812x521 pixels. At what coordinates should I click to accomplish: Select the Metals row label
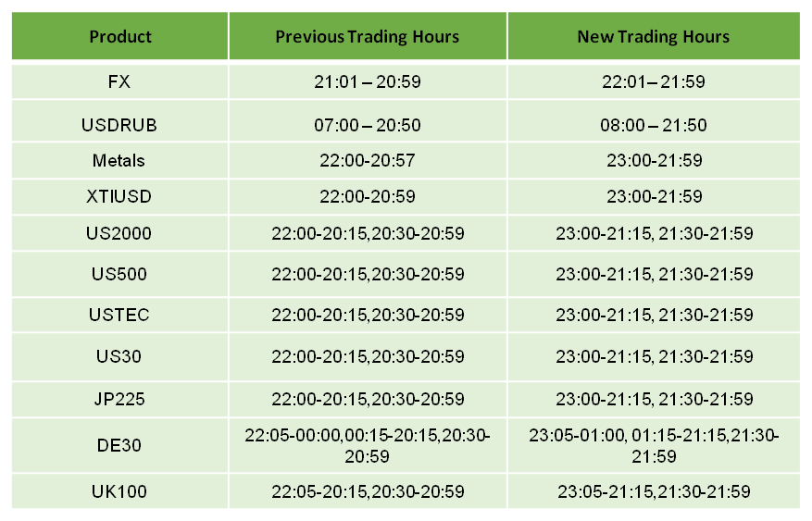(119, 160)
